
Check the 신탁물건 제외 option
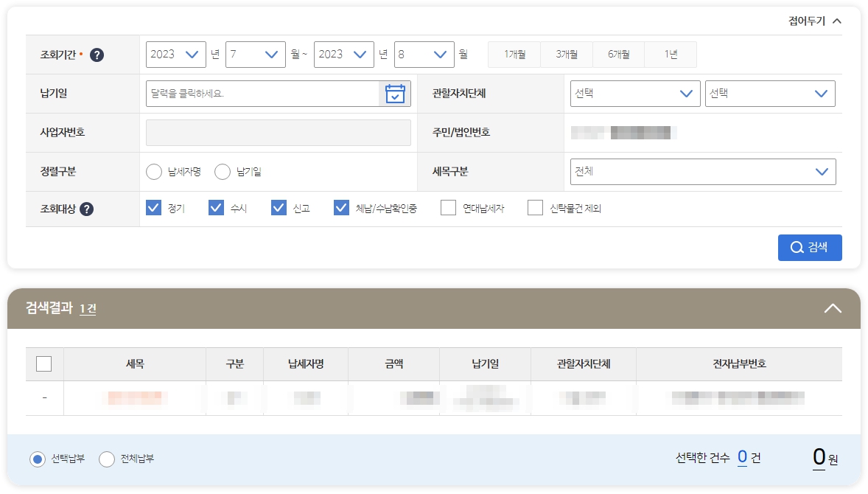coord(535,208)
